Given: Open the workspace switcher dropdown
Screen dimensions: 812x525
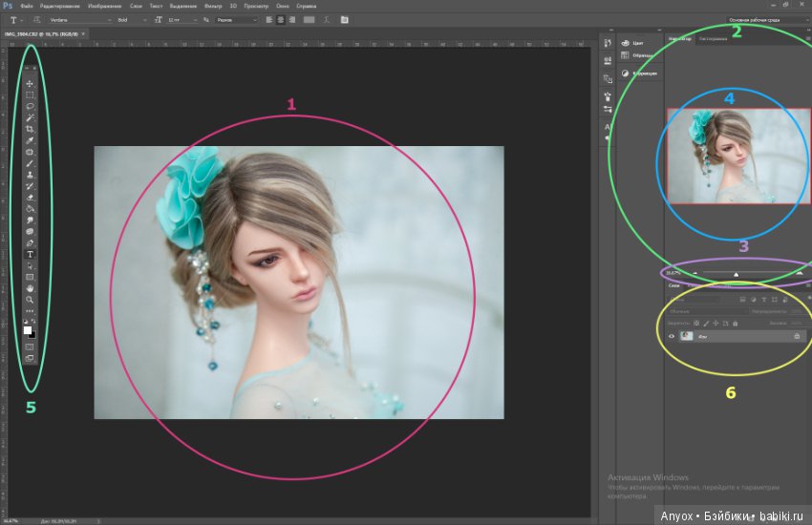Looking at the screenshot, I should [x=767, y=20].
